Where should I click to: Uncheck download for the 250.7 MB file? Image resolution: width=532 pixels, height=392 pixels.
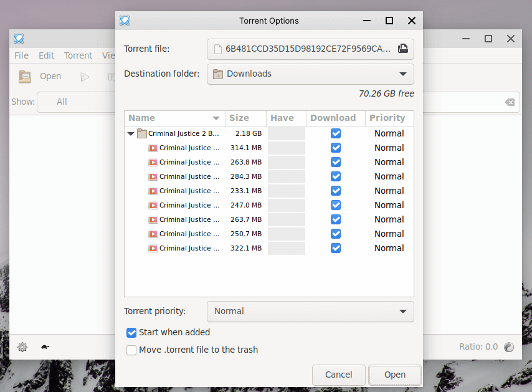pyautogui.click(x=336, y=234)
